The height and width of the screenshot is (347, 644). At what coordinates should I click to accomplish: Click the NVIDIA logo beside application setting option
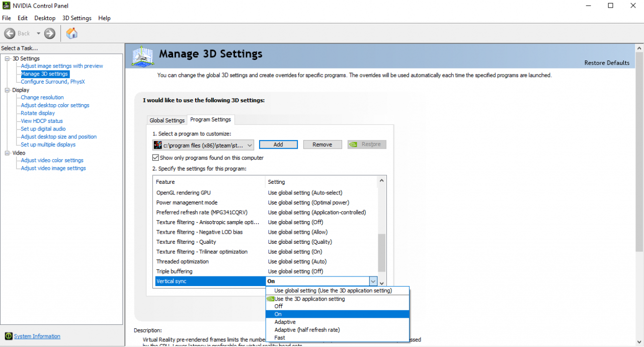270,299
